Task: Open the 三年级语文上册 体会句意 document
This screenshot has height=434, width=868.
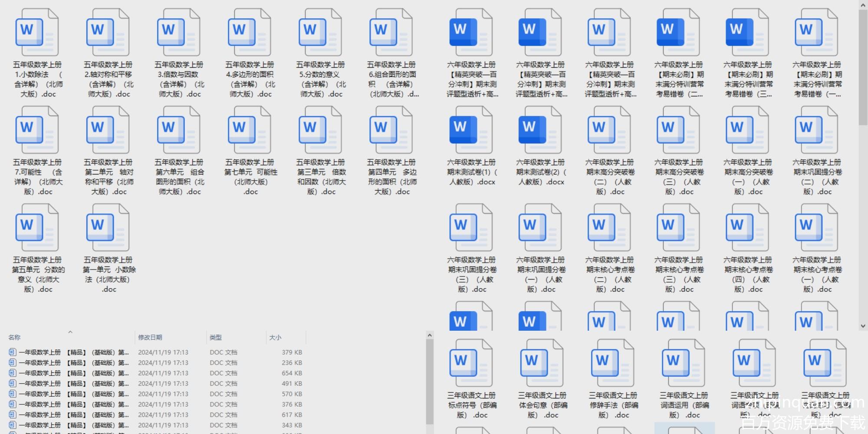Action: point(542,363)
